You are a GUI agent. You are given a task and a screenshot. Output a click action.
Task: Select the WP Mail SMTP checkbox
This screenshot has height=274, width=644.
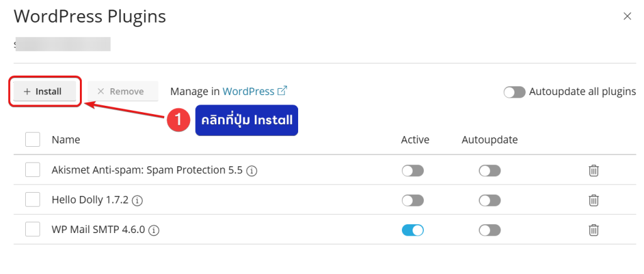click(x=33, y=230)
